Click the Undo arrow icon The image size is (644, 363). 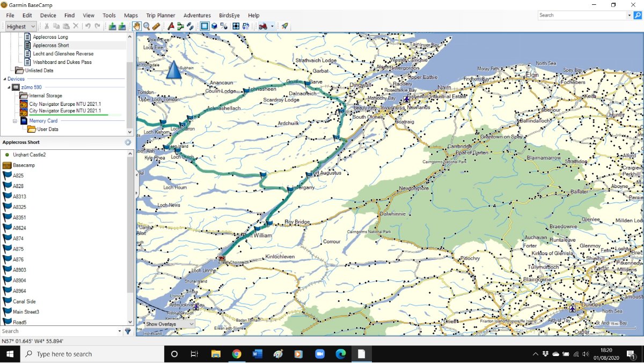coord(87,26)
